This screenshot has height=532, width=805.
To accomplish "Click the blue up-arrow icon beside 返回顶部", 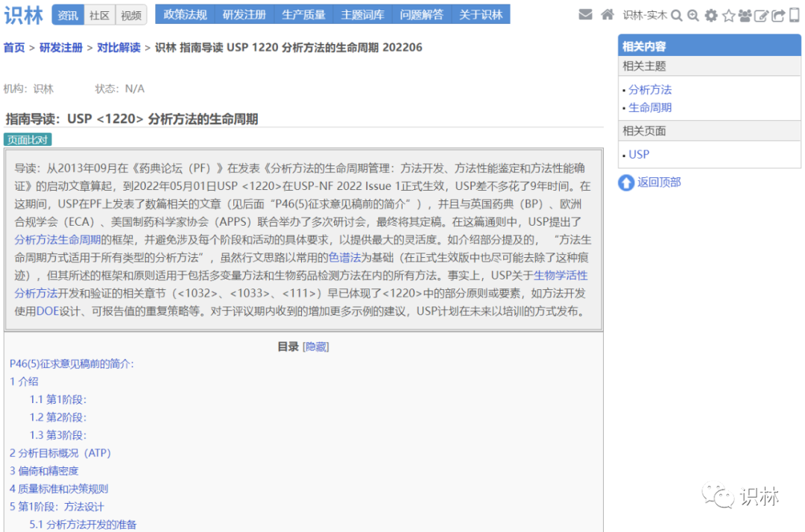I will (626, 183).
